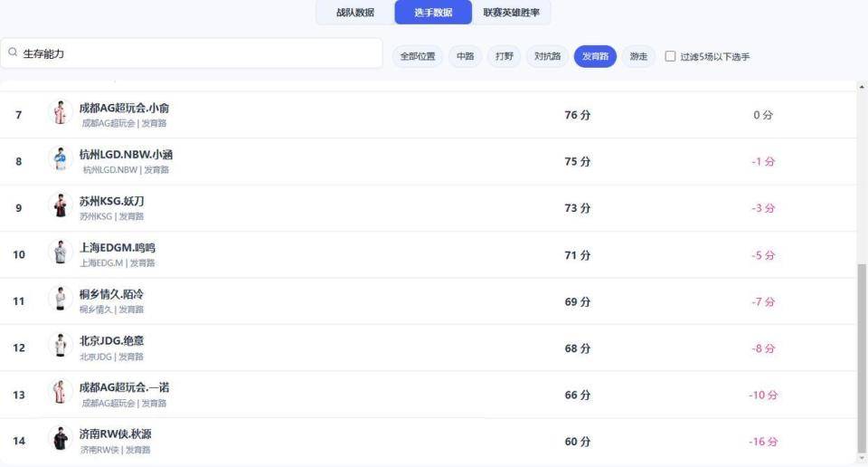868x467 pixels.
Task: Filter players by 打野 position
Action: (x=504, y=56)
